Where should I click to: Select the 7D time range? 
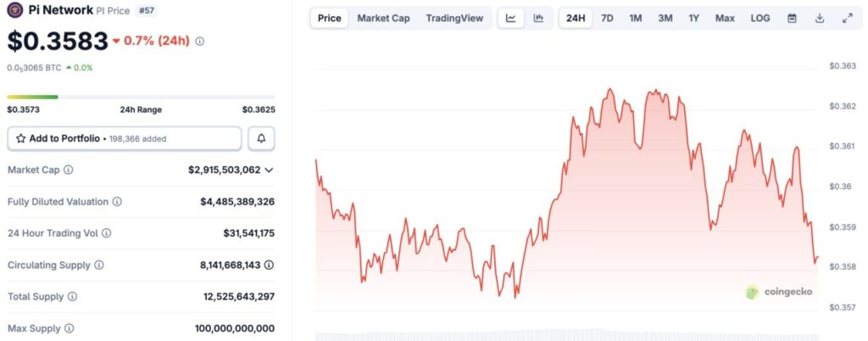coord(607,18)
